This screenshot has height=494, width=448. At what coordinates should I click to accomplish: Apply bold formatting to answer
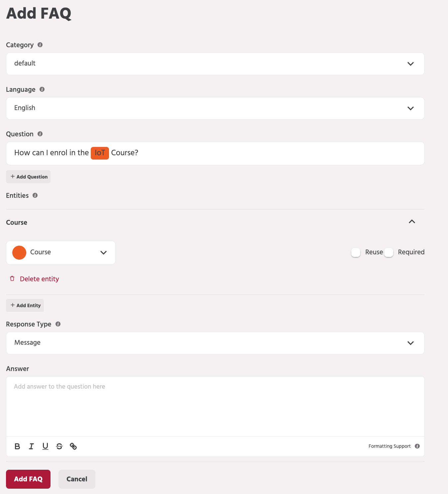pyautogui.click(x=17, y=446)
